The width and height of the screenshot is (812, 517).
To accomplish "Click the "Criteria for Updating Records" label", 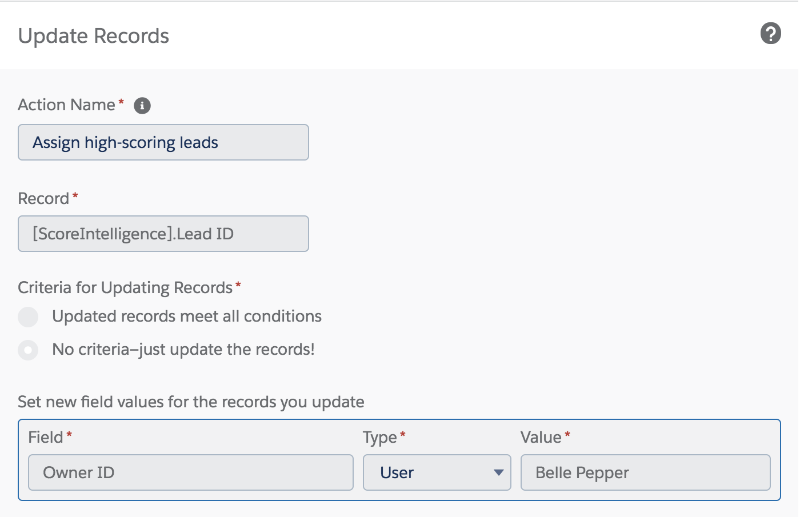I will pyautogui.click(x=125, y=287).
